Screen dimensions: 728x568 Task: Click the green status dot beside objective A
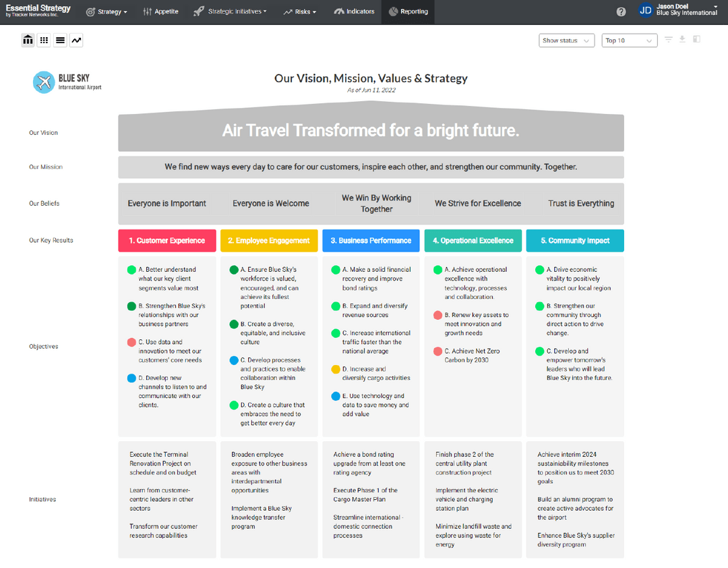[131, 269]
